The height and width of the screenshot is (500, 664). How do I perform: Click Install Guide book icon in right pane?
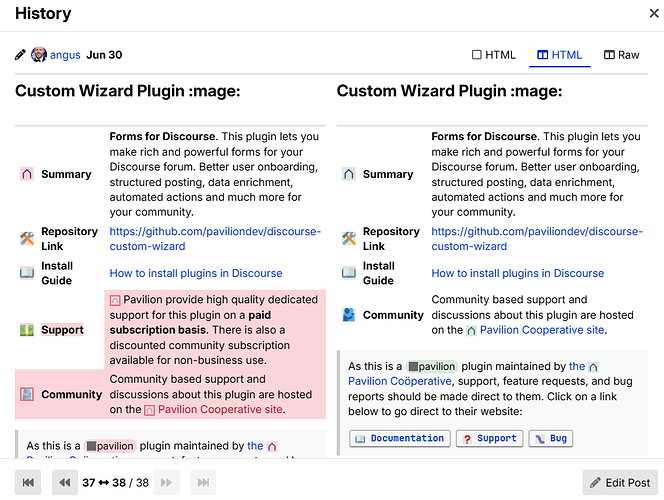[x=349, y=273]
